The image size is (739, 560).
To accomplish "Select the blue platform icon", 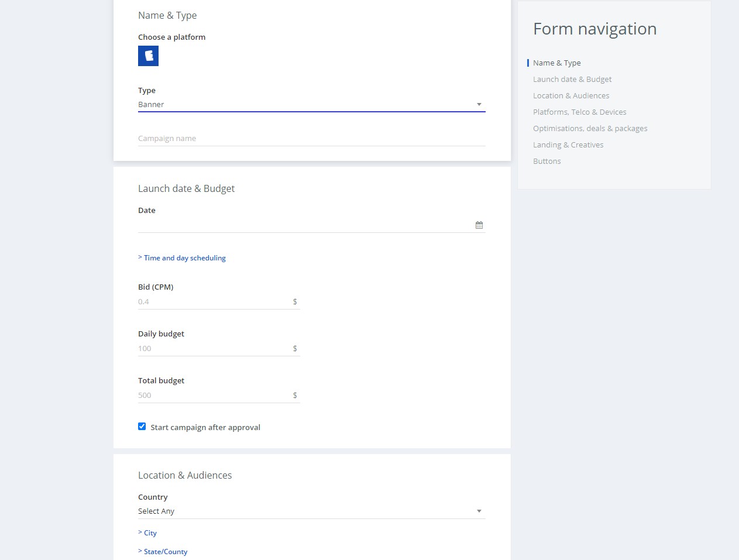I will [148, 56].
